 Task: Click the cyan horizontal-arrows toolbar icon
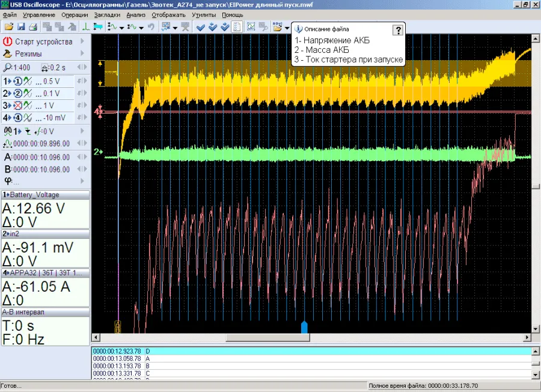coord(98,27)
